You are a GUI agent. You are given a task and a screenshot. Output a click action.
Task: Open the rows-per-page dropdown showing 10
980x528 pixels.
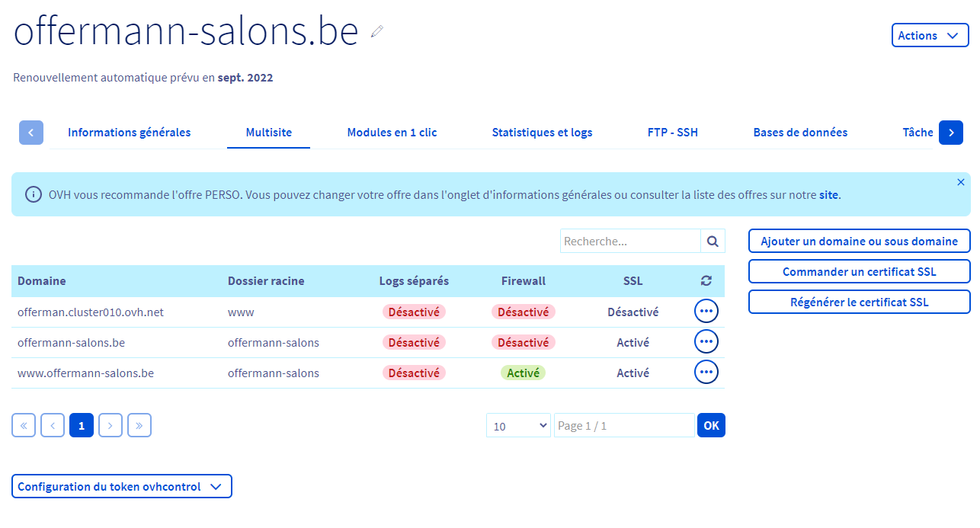coord(518,426)
